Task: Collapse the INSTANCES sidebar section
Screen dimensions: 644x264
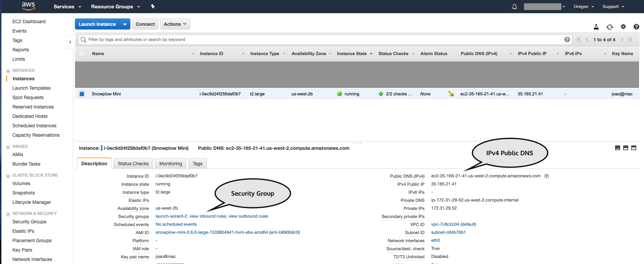Action: coord(8,71)
